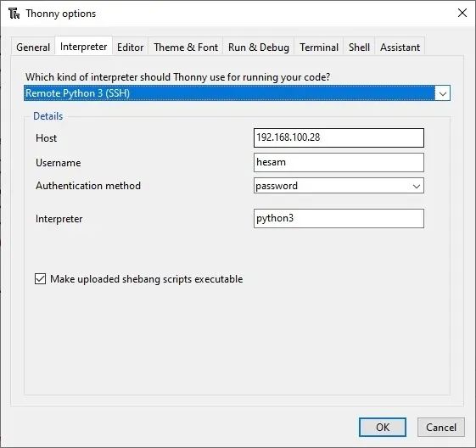Switch to the General tab
This screenshot has width=476, height=448.
coord(33,47)
